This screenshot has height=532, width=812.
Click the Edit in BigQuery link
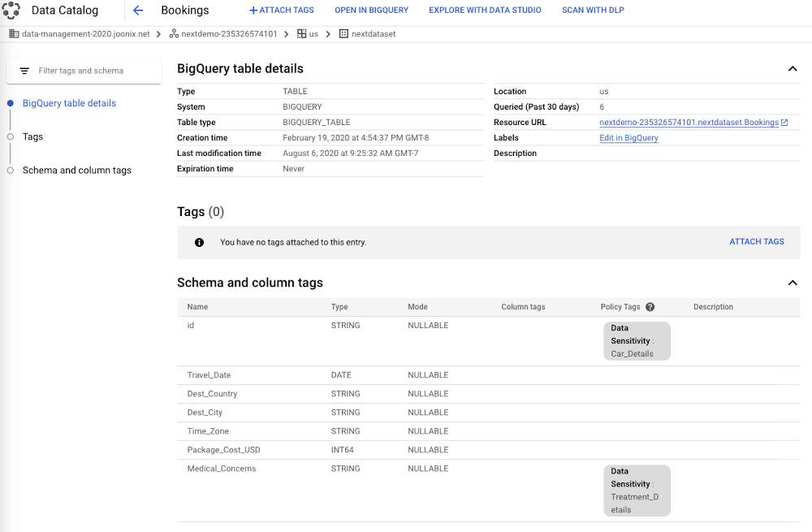[628, 138]
